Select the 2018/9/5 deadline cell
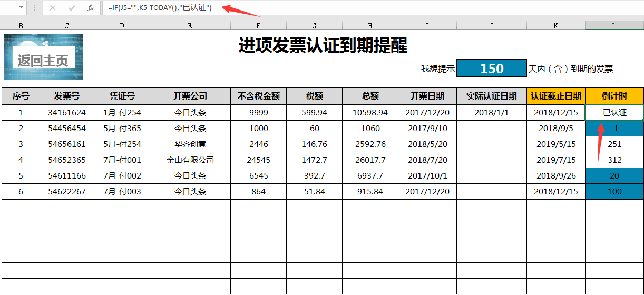Viewport: 644px width, 295px height. click(x=556, y=128)
